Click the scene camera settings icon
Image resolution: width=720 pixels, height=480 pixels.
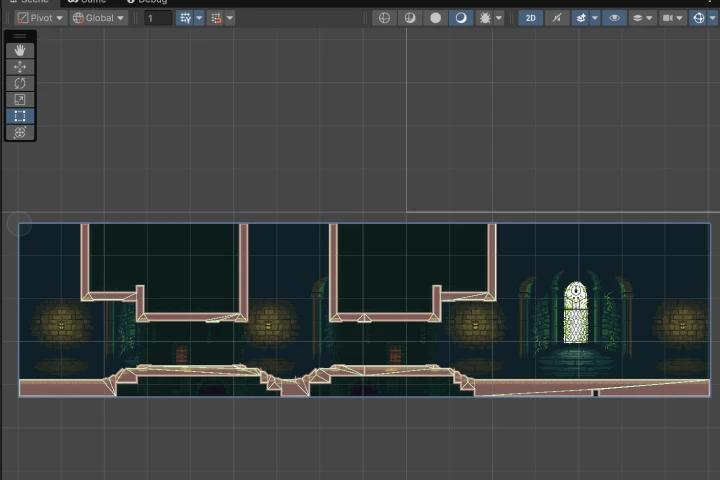click(x=668, y=18)
